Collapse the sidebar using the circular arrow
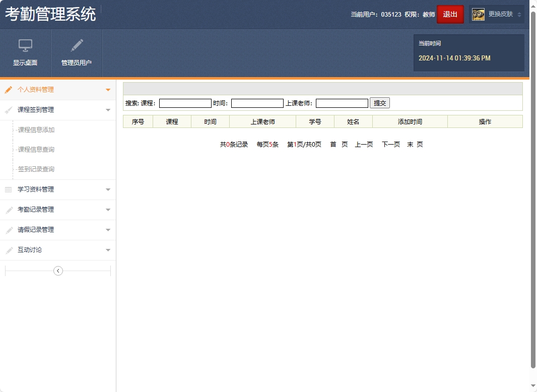Image resolution: width=537 pixels, height=392 pixels. (58, 271)
